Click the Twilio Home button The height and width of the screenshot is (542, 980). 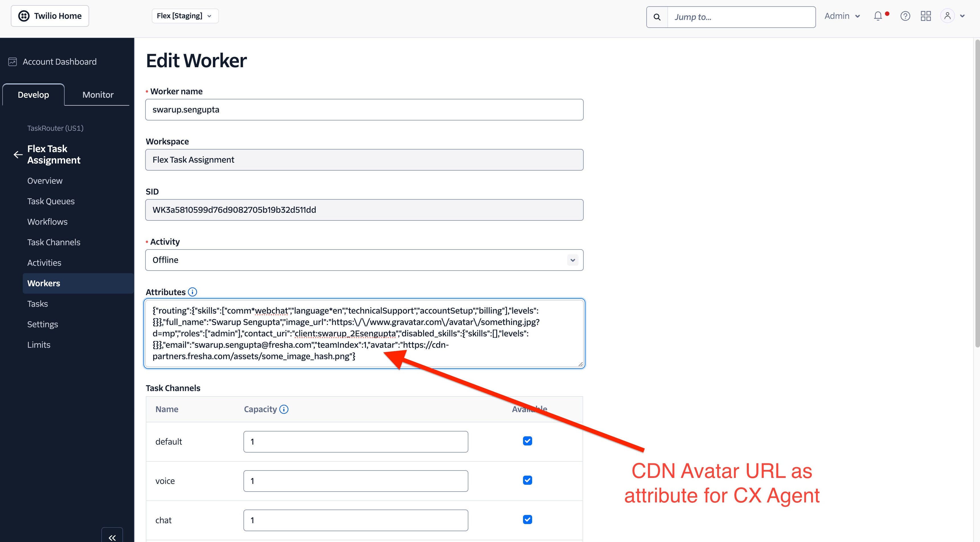[50, 16]
